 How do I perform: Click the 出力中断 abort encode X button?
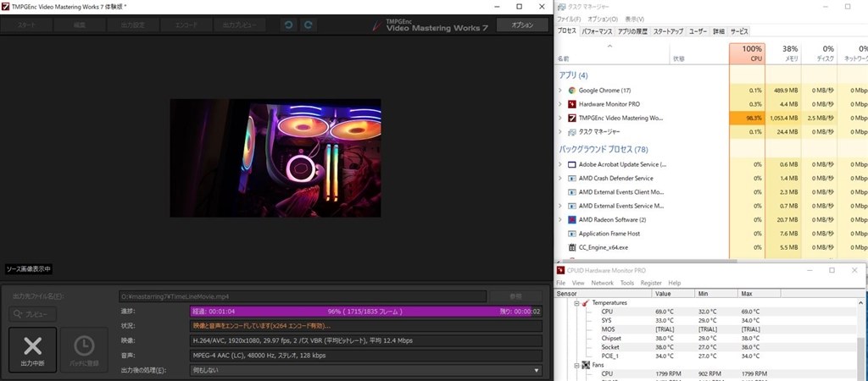(x=33, y=350)
